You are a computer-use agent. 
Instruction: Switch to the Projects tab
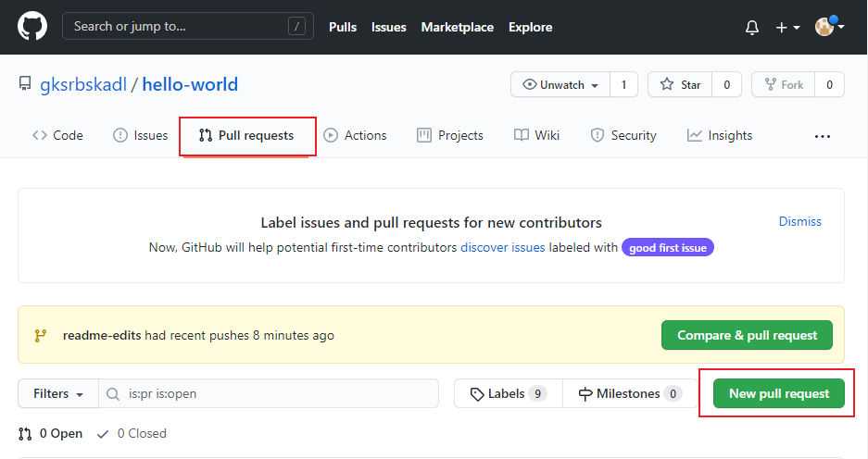[450, 135]
